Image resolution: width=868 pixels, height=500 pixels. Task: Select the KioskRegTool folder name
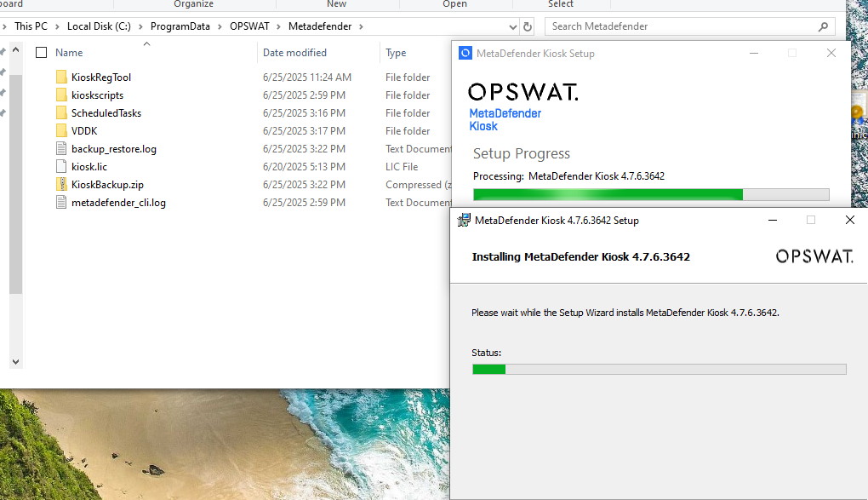(x=101, y=77)
